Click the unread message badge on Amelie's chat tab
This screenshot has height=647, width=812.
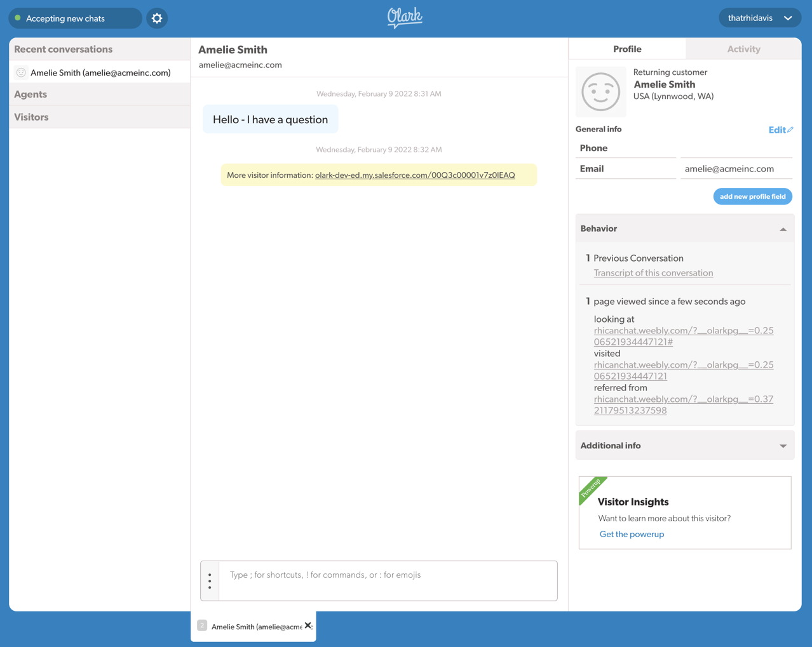[x=201, y=625]
